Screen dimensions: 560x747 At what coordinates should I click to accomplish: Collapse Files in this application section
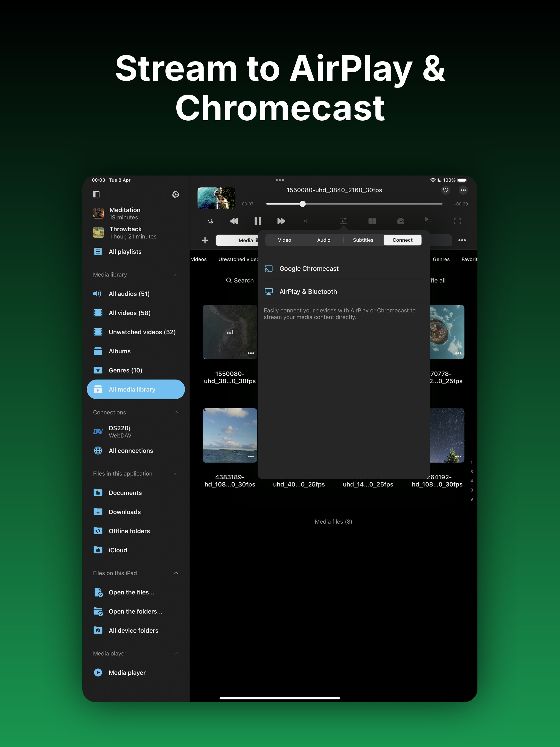[176, 474]
